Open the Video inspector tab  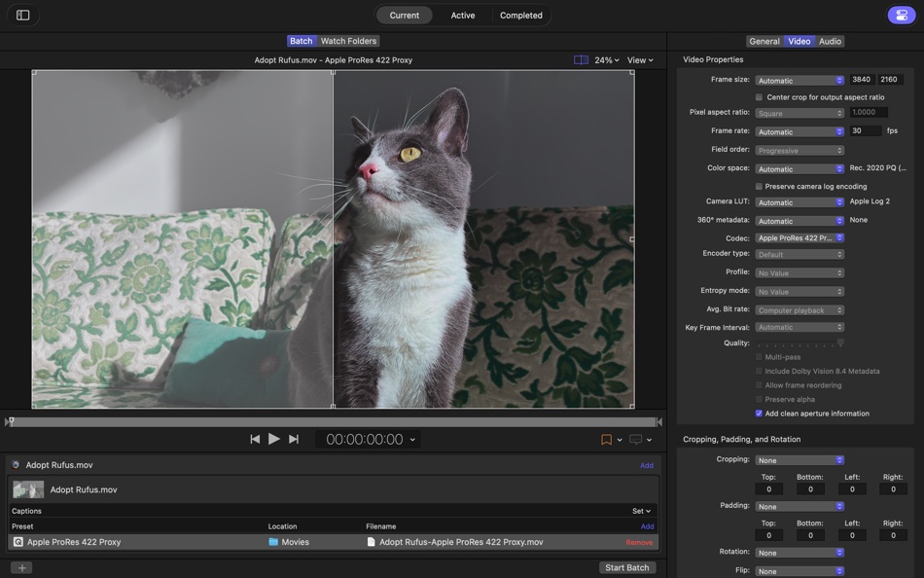click(800, 41)
